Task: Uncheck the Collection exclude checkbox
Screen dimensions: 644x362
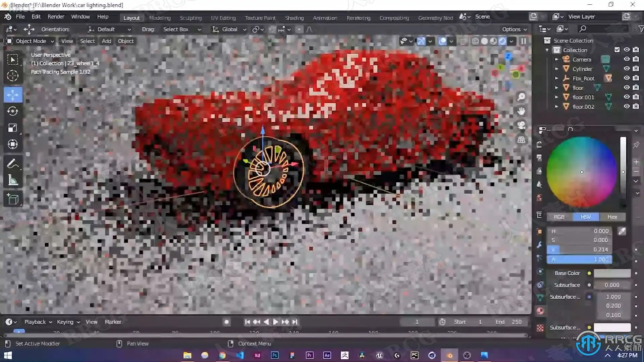Action: click(617, 50)
